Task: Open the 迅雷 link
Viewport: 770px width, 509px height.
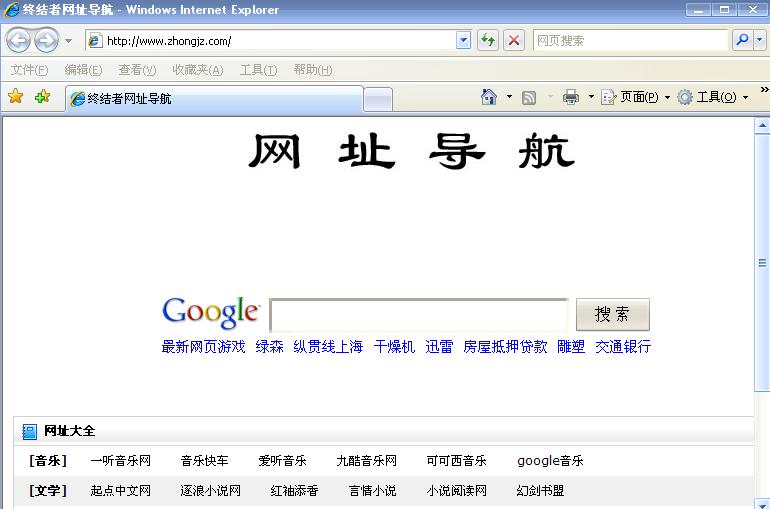Action: pos(439,347)
